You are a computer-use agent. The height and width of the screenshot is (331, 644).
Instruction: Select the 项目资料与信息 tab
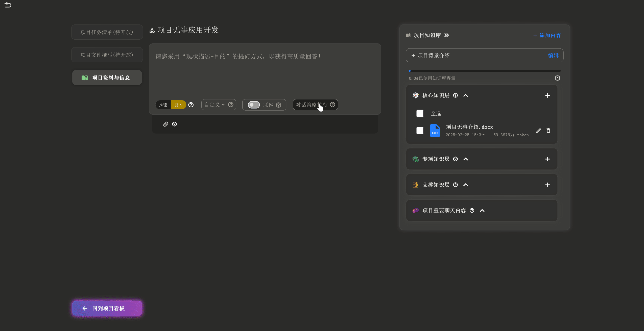(x=107, y=78)
